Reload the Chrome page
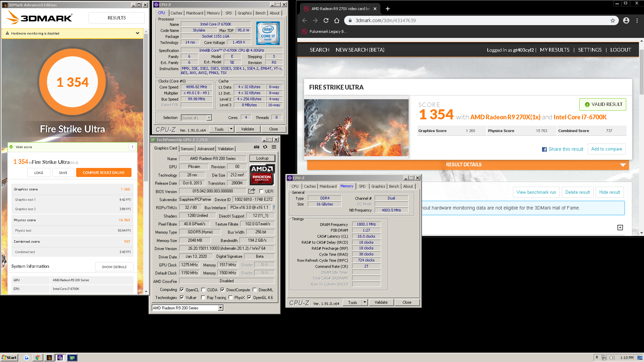644x362 pixels. (x=326, y=20)
